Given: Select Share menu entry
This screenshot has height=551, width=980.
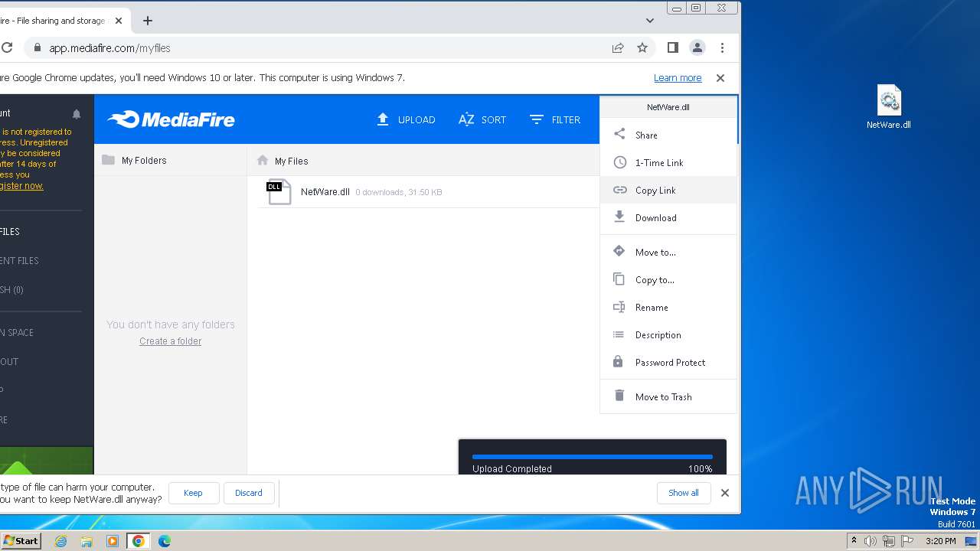Looking at the screenshot, I should click(x=668, y=135).
